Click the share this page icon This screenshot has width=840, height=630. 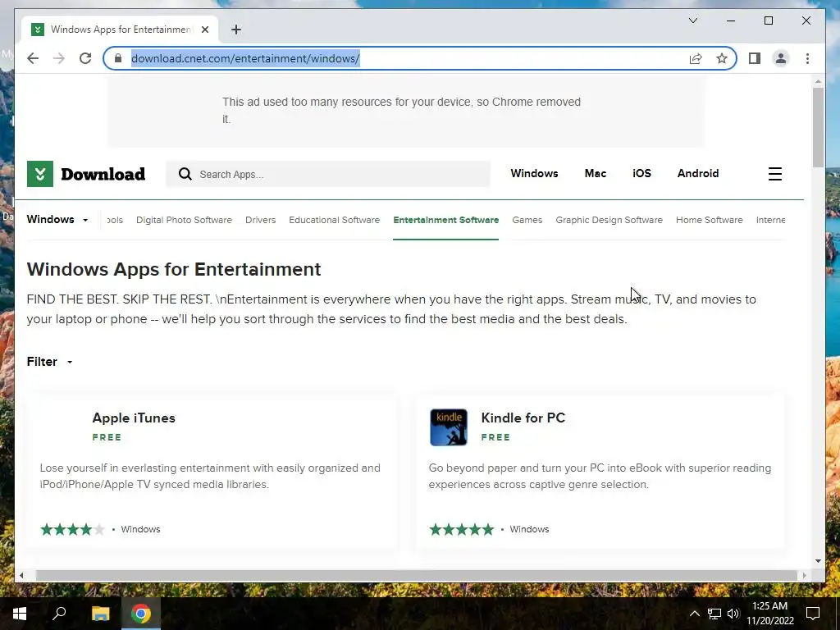tap(696, 58)
